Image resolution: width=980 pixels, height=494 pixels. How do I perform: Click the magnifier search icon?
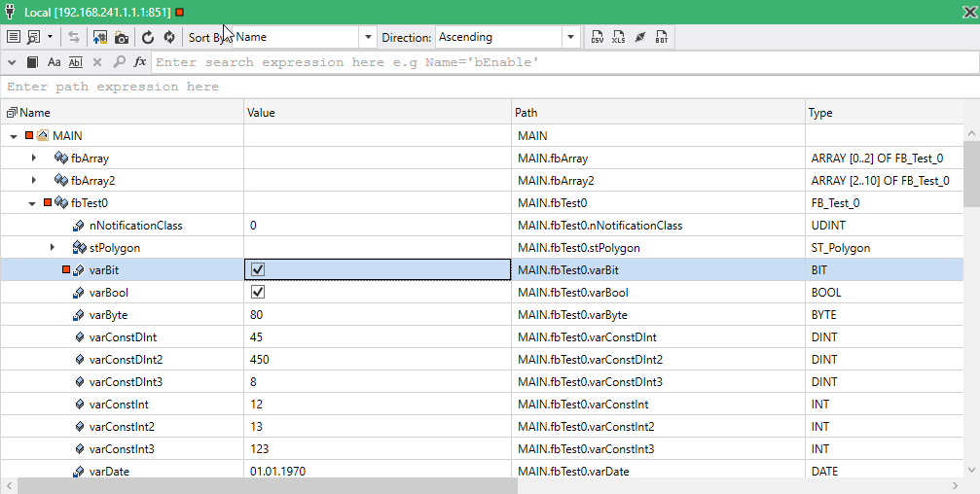[x=119, y=61]
